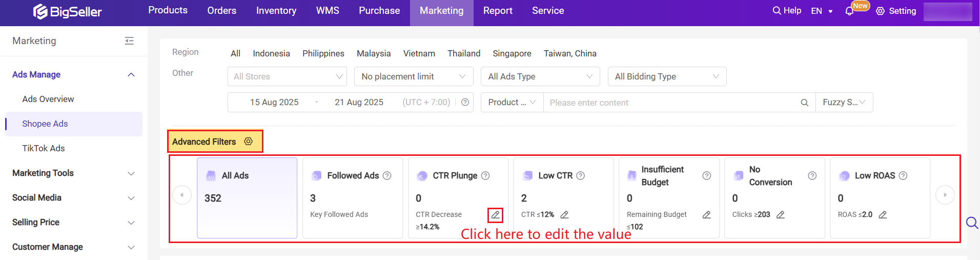Expand the Customer Manage section
980x260 pixels.
pos(131,247)
